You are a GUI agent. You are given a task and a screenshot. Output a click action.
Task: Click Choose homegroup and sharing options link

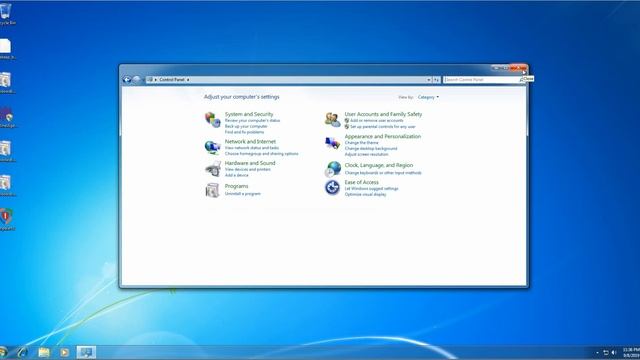click(x=262, y=153)
